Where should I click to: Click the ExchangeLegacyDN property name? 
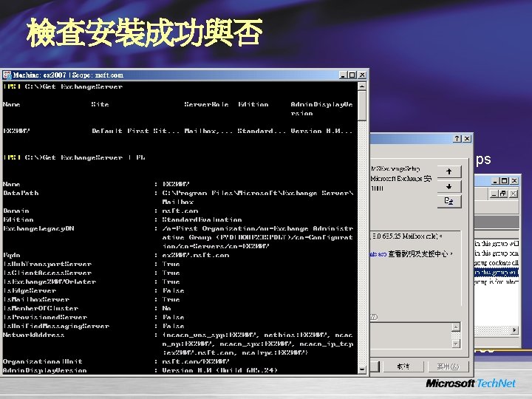tap(38, 228)
